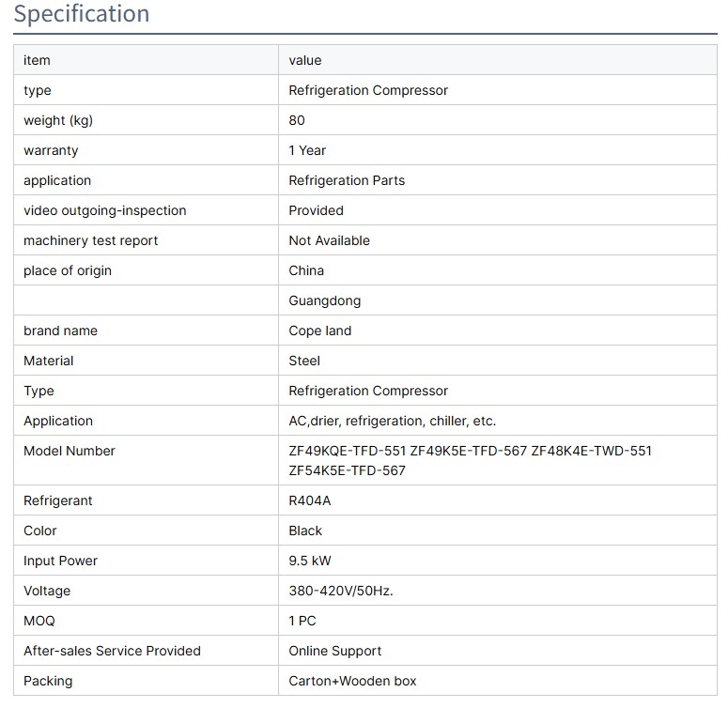
Task: Select the 'Refrigeration Compressor' type value
Action: point(368,90)
